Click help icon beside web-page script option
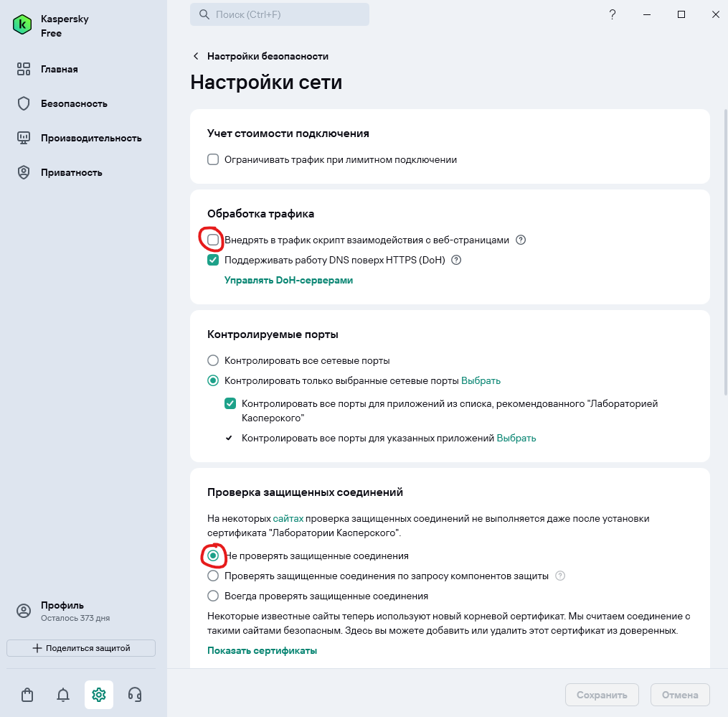 (x=521, y=240)
